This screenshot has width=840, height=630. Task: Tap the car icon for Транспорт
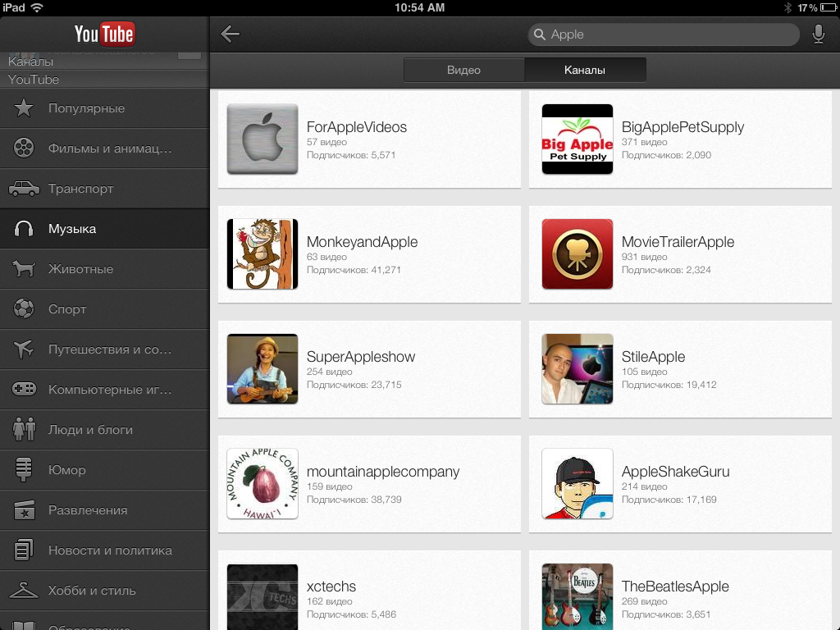(x=24, y=189)
